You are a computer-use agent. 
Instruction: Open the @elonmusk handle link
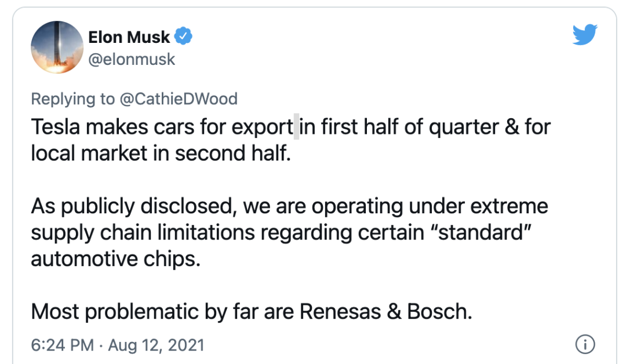pyautogui.click(x=132, y=59)
